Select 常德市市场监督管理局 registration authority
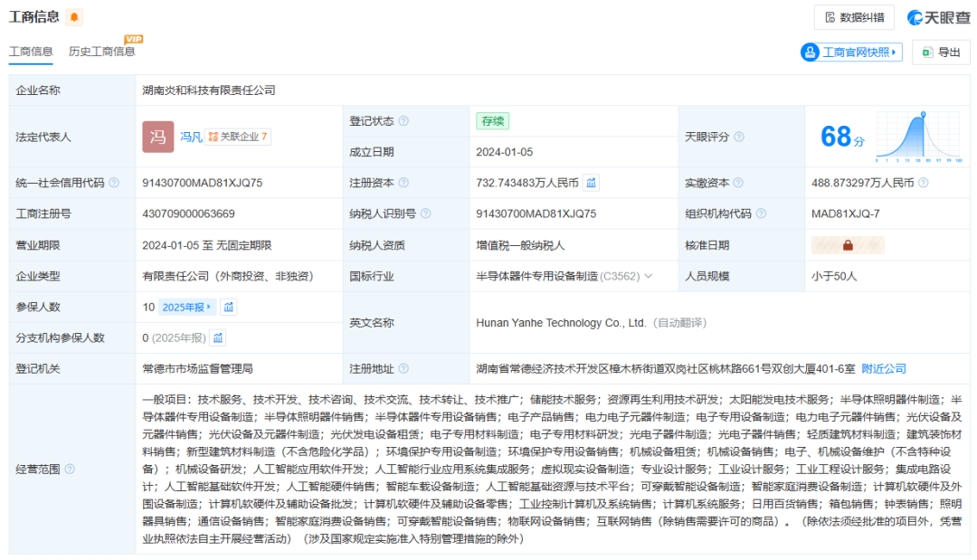Screen dimensions: 977x560 coord(197,369)
